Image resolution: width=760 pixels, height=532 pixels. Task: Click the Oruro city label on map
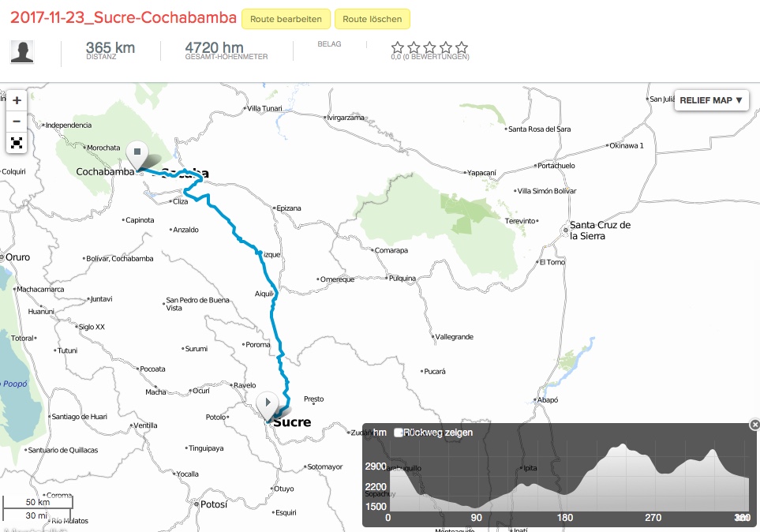(x=17, y=257)
